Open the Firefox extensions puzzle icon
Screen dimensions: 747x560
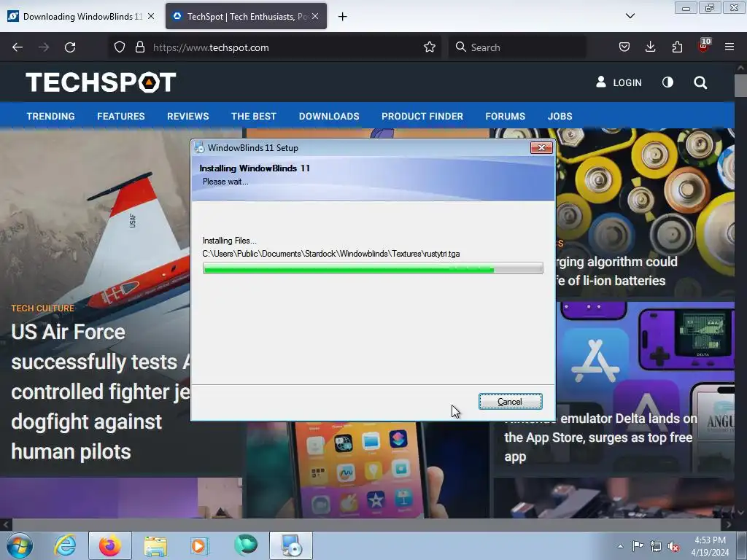pos(677,47)
